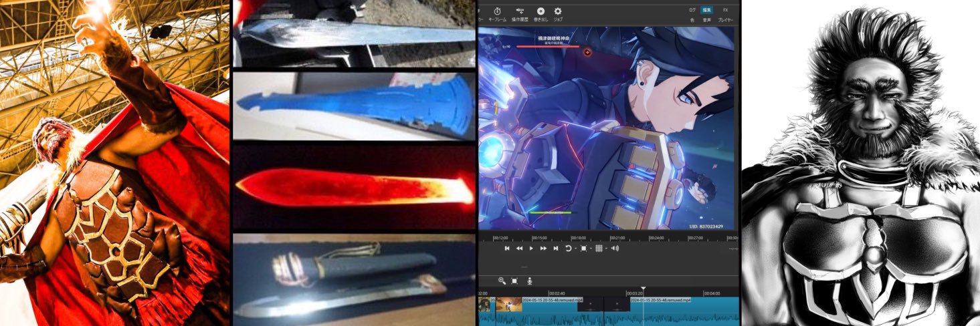
Task: Open the black-and-white bearded man drawing
Action: pyautogui.click(x=860, y=163)
